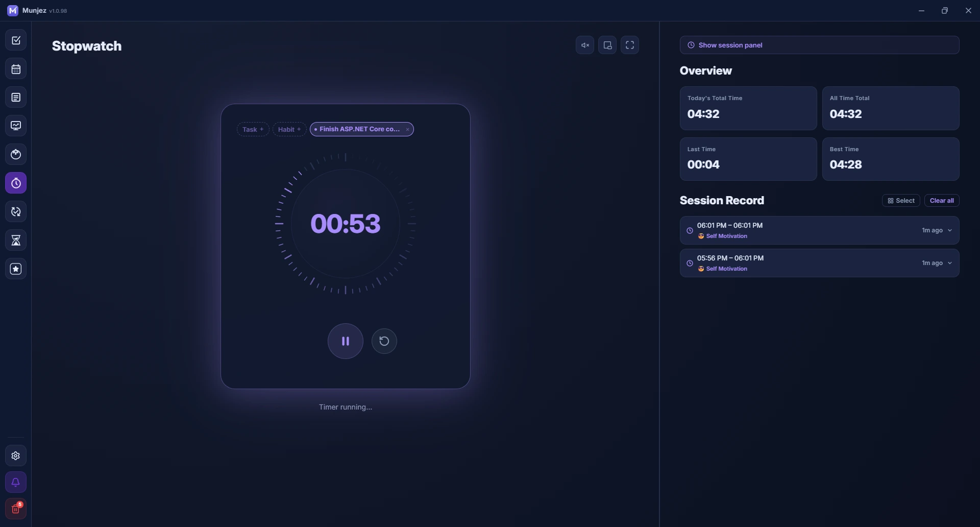Click the clock icon of 05:56 PM session
Screen dimensions: 980x527
click(690, 263)
